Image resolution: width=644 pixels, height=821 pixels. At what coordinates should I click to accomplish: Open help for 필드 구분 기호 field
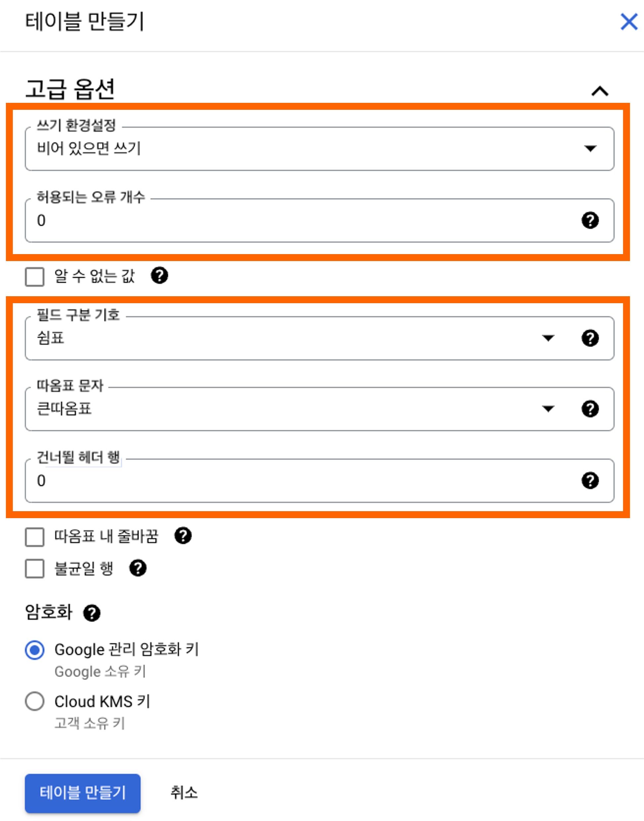pos(590,338)
